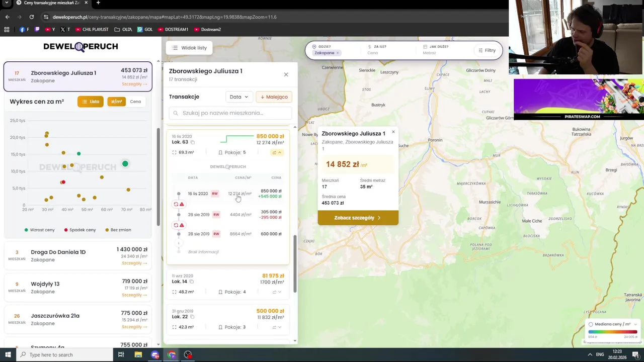Open X bookmark T
644x362 pixels.
pyautogui.click(x=65, y=30)
